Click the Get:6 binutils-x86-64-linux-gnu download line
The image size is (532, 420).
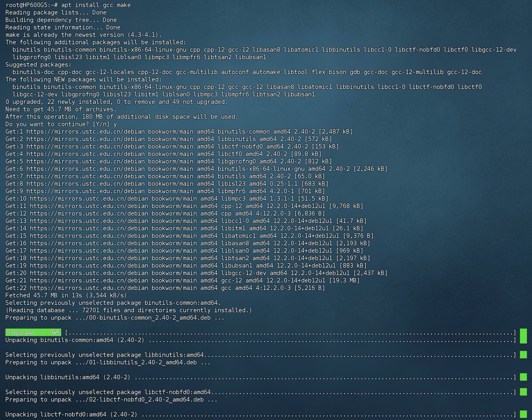pos(197,169)
